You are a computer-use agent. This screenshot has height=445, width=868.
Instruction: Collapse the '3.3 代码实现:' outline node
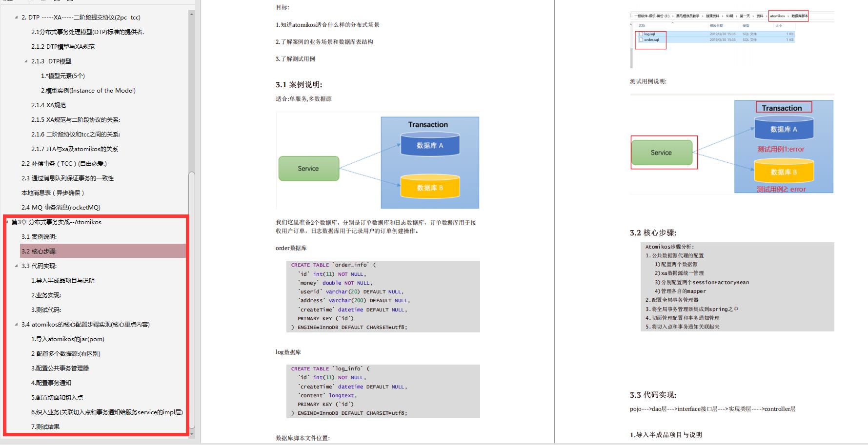(17, 266)
